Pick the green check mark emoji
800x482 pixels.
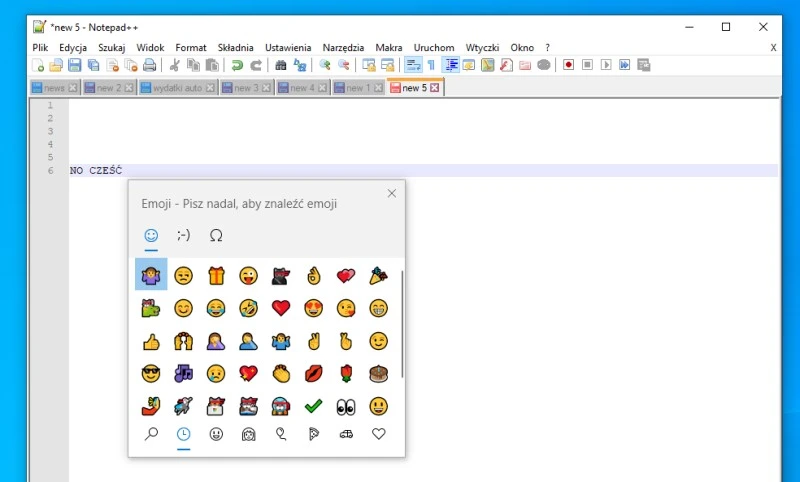(314, 406)
